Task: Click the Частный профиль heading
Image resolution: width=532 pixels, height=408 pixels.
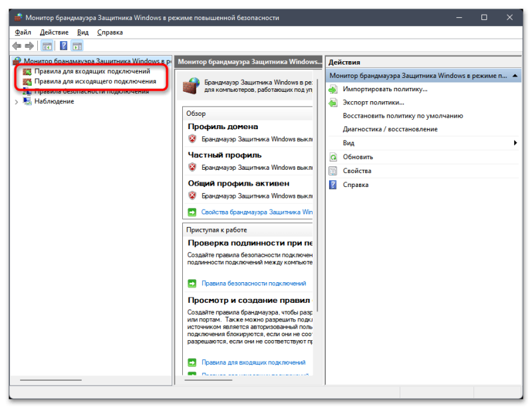Action: 225,155
